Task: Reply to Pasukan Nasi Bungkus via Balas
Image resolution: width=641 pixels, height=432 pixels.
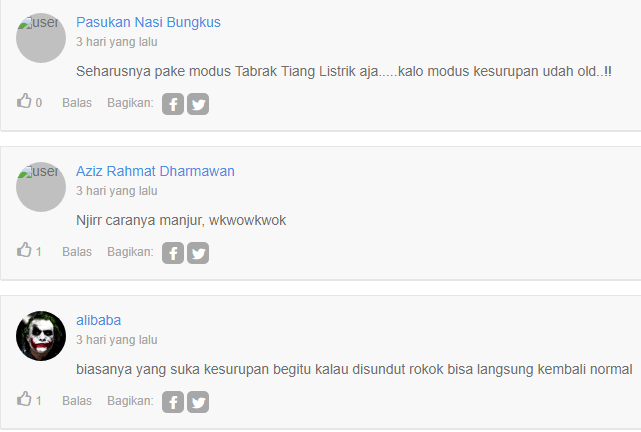Action: coord(77,103)
